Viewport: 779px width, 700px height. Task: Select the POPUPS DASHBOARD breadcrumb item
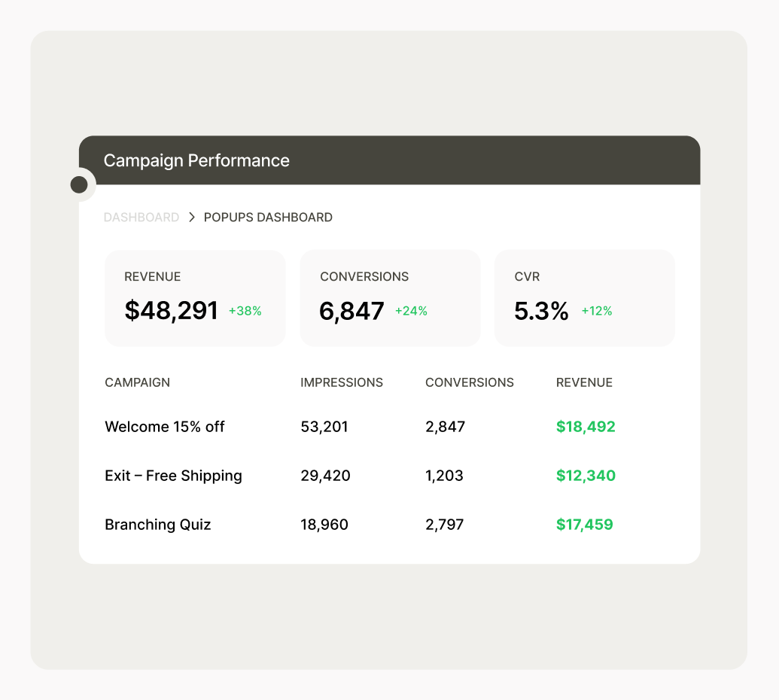[268, 217]
